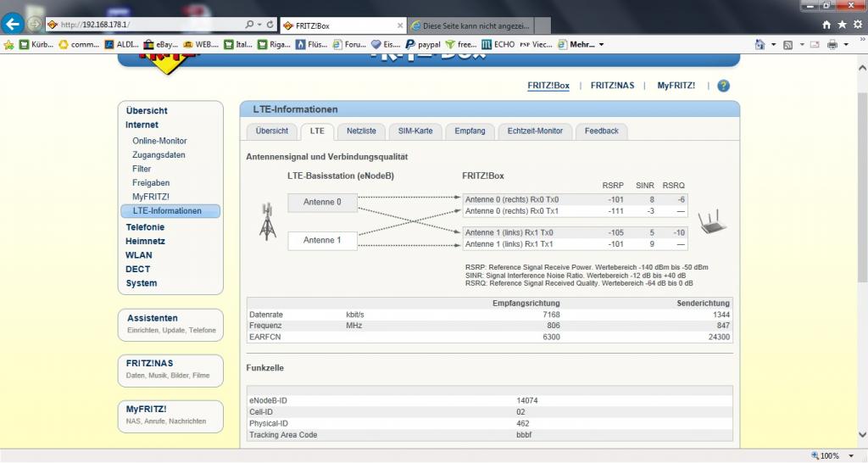This screenshot has height=463, width=868.
Task: Click the printer icon in command bar
Action: (832, 45)
